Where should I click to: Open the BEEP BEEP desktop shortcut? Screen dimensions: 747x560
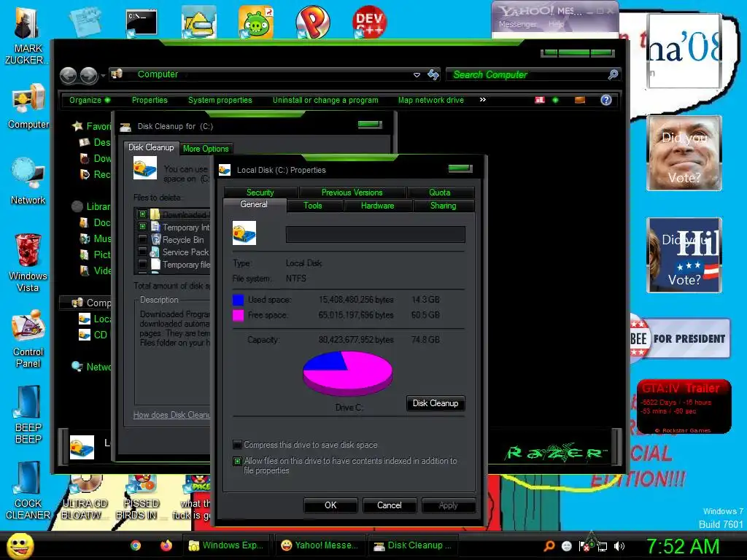click(x=28, y=415)
